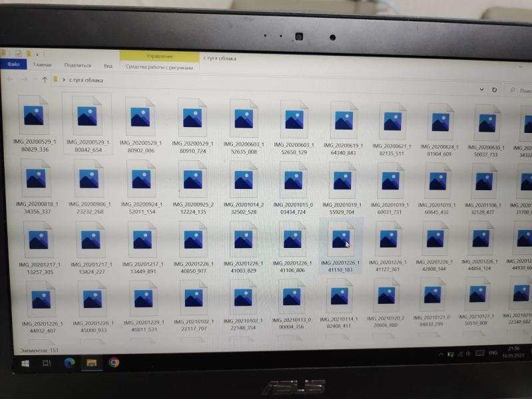The height and width of the screenshot is (399, 532).
Task: Launch Microsoft Edge from the taskbar
Action: (69, 362)
